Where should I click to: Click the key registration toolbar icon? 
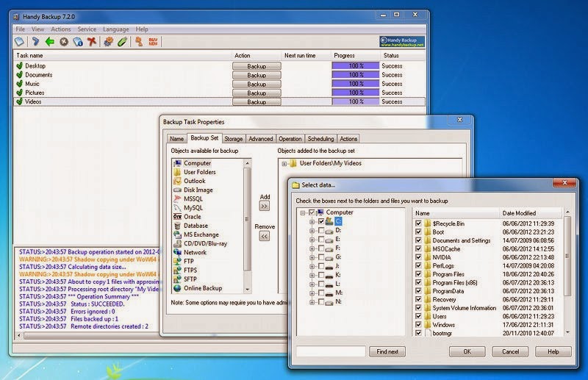point(139,41)
